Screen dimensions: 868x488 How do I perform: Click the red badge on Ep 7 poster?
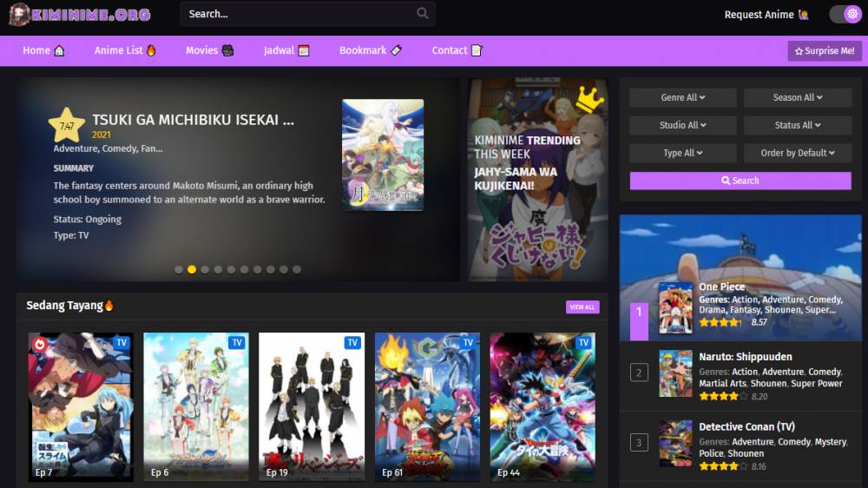pyautogui.click(x=40, y=345)
